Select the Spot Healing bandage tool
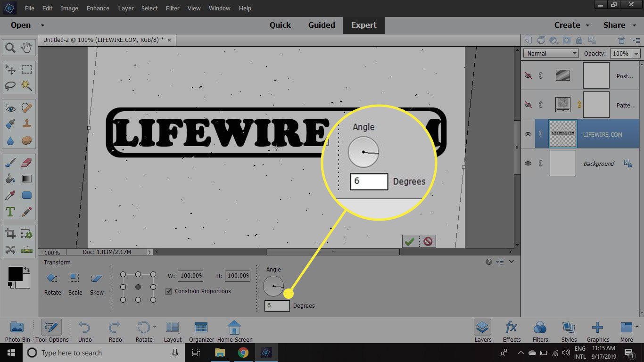Viewport: 644px width, 362px height. [x=27, y=108]
